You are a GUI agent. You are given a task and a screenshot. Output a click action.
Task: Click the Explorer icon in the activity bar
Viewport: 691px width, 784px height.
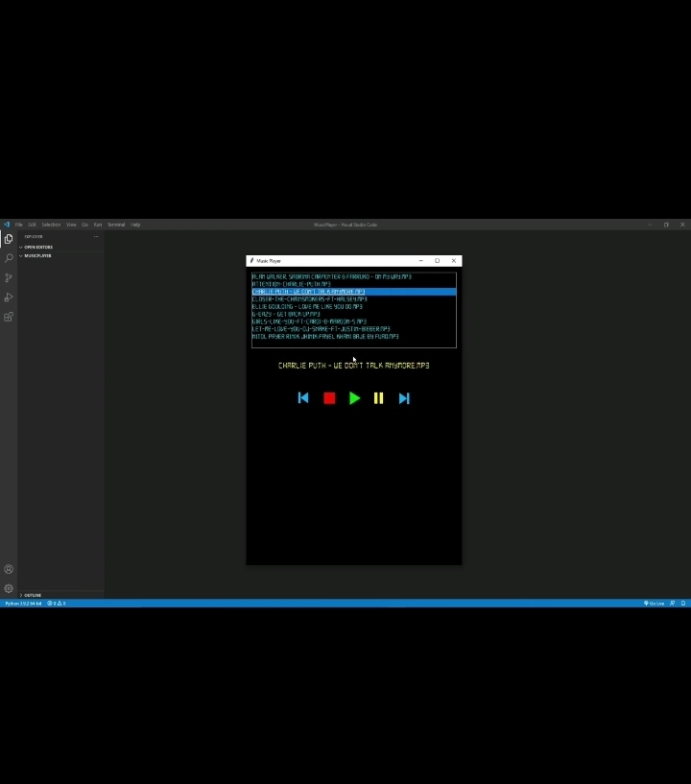[x=9, y=239]
